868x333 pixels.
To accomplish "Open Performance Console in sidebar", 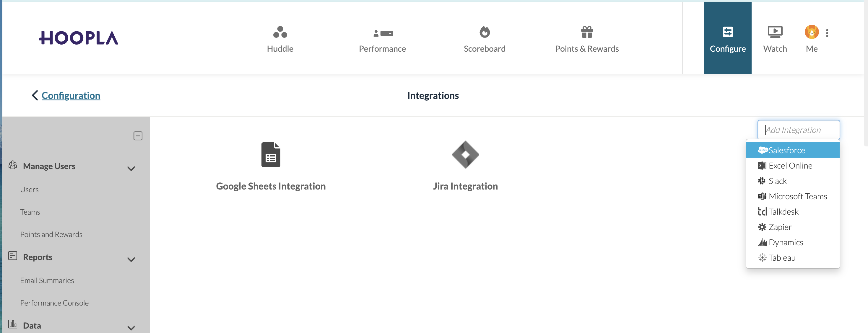I will pyautogui.click(x=54, y=303).
